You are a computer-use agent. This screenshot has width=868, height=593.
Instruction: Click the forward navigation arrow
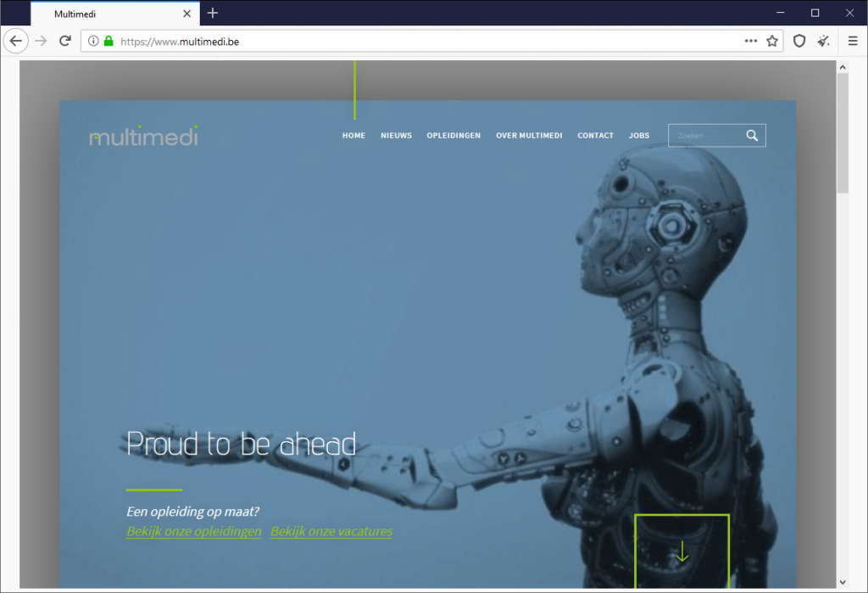click(x=41, y=41)
